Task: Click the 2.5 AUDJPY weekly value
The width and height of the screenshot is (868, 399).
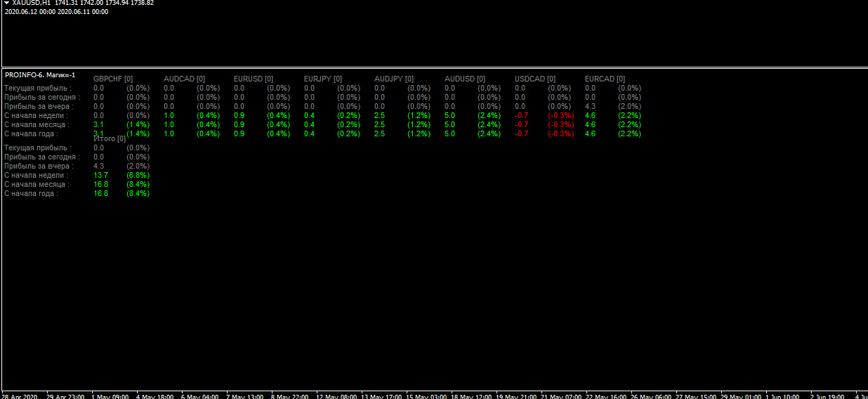Action: 379,116
